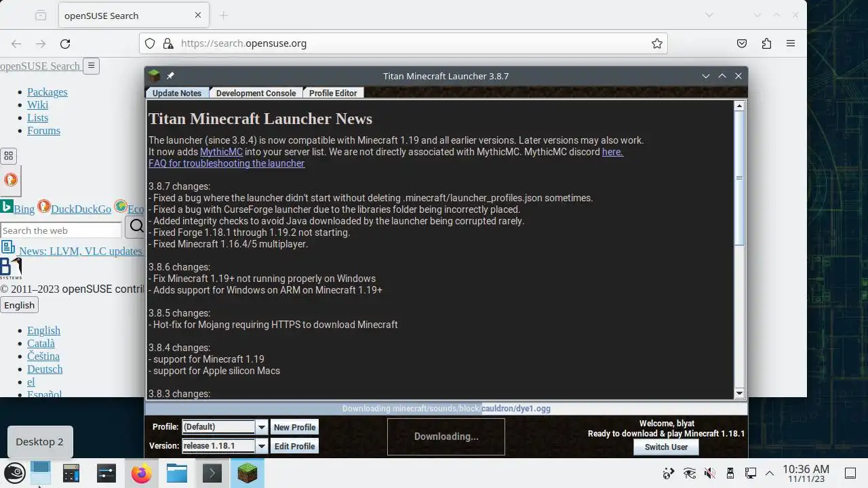Click the Switch User button
Viewport: 868px width, 488px height.
(666, 447)
